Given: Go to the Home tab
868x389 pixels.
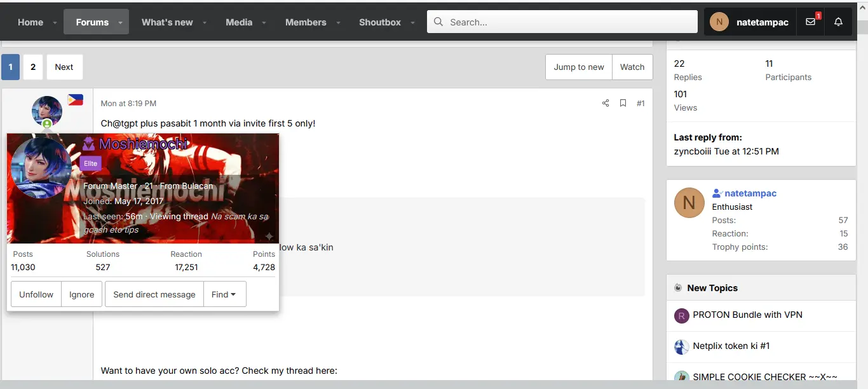Looking at the screenshot, I should pos(31,22).
